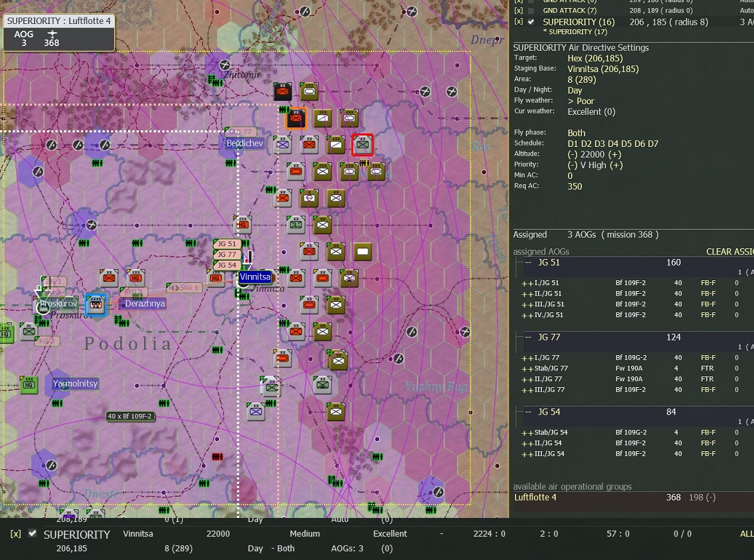754x560 pixels.
Task: Remove the bottom-row SUPERIORITY directive with [x]
Action: point(16,534)
